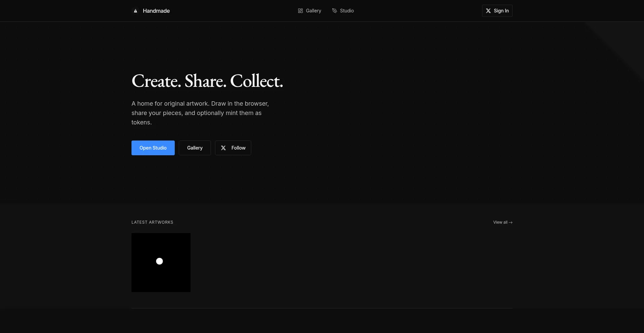
Task: Click the Gallery button under the headline
Action: (x=195, y=148)
